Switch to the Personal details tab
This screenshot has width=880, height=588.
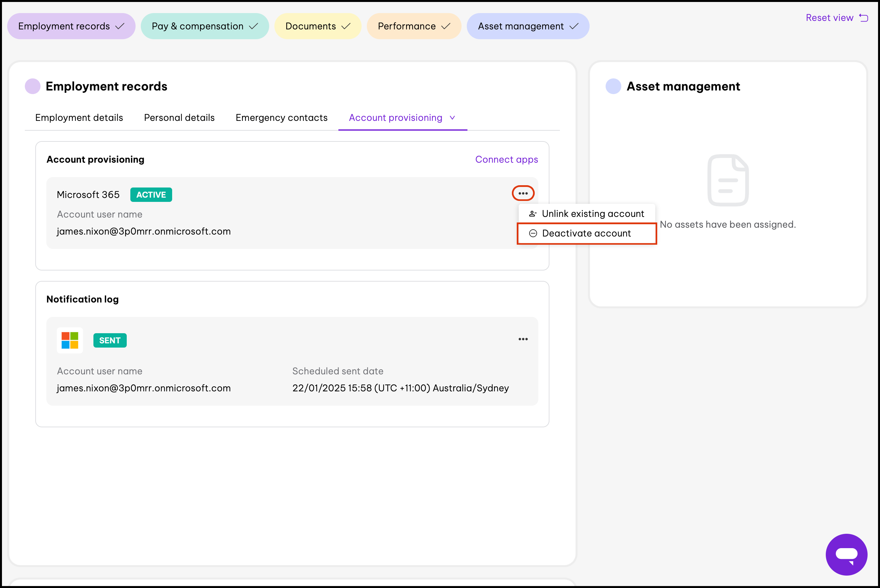(x=179, y=118)
